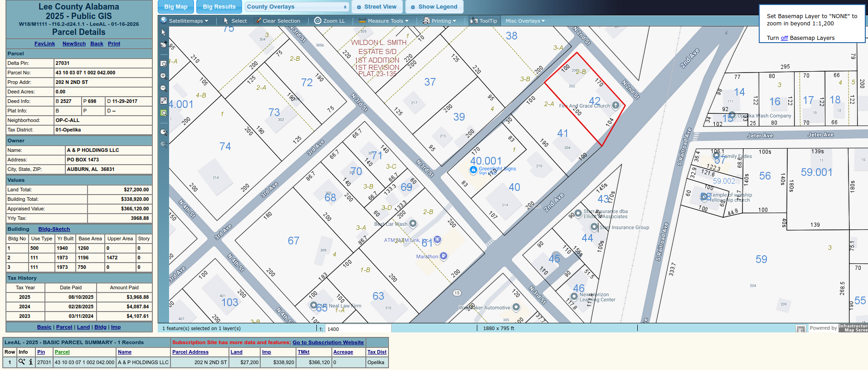Open the Bldg-Sketch link
Image resolution: width=868 pixels, height=370 pixels.
pos(54,229)
